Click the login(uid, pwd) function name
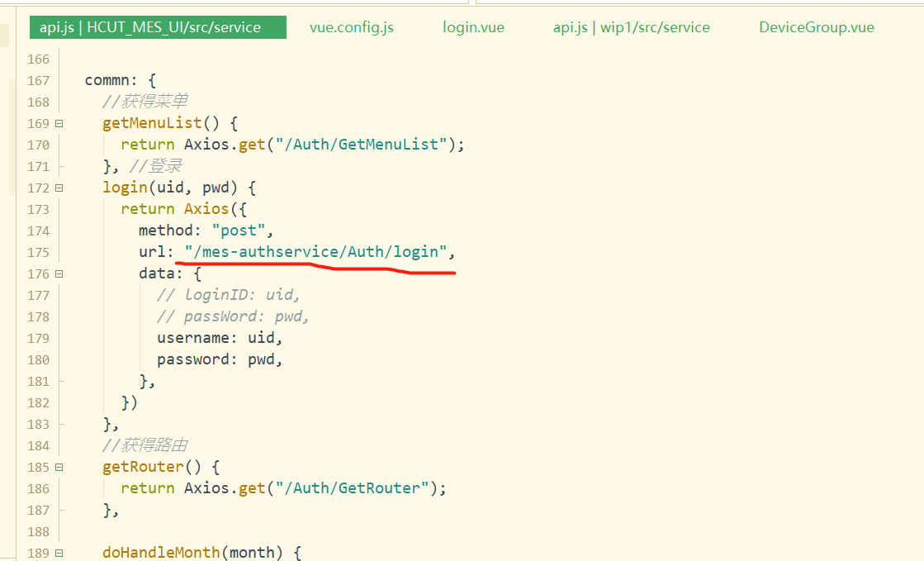924x561 pixels. coord(125,188)
